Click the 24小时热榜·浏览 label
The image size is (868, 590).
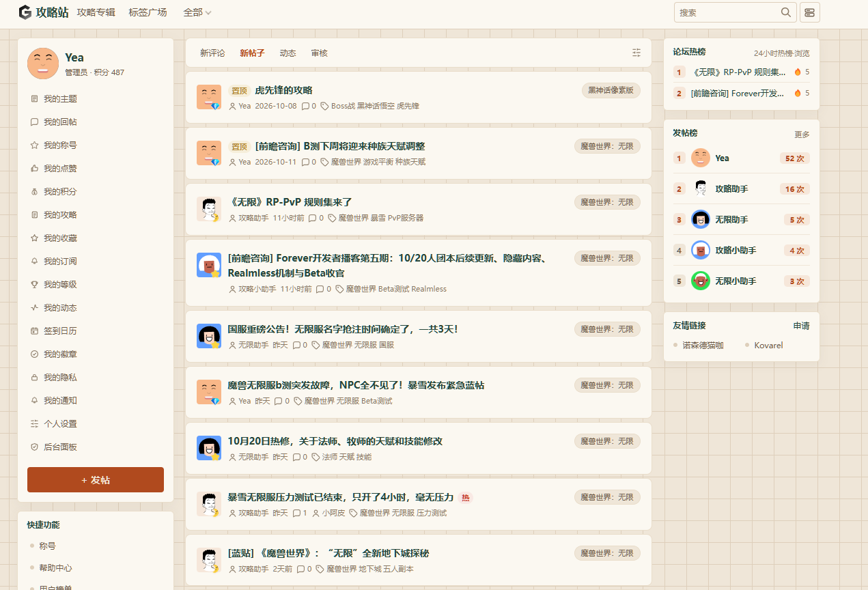[x=782, y=53]
